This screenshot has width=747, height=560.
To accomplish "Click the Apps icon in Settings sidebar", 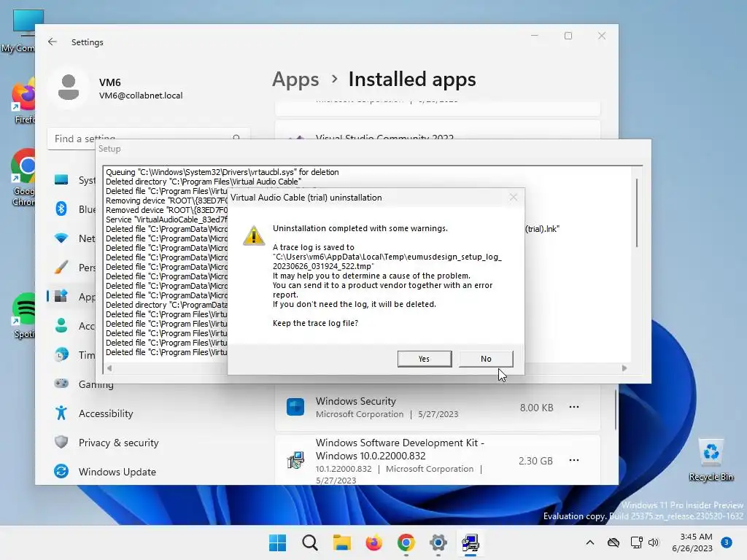I will 61,296.
